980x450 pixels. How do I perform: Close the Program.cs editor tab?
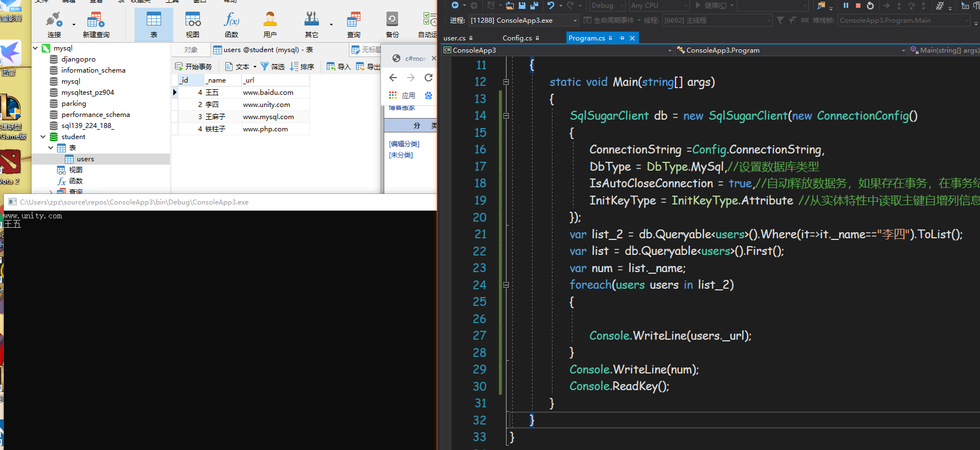pyautogui.click(x=632, y=38)
